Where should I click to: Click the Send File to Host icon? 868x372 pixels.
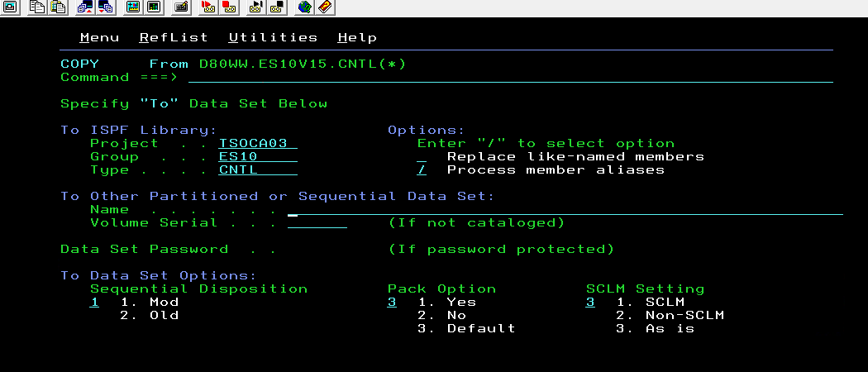point(84,7)
